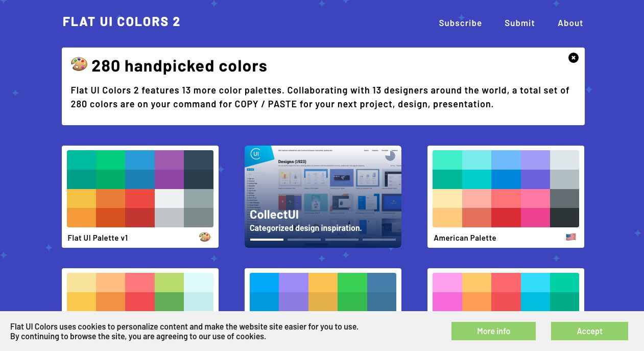Click the FLAT UI COLORS 2 site title

(122, 21)
